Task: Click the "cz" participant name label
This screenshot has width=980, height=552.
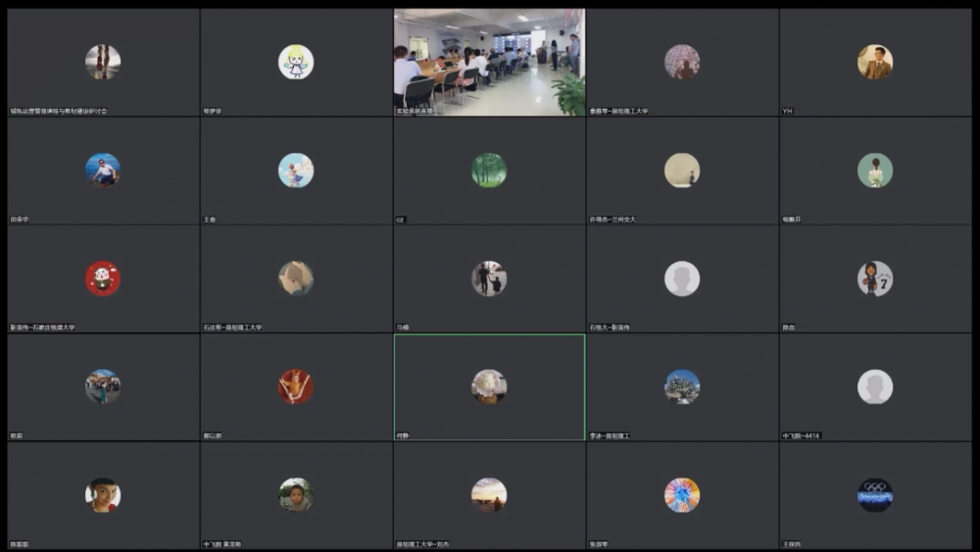Action: point(400,220)
